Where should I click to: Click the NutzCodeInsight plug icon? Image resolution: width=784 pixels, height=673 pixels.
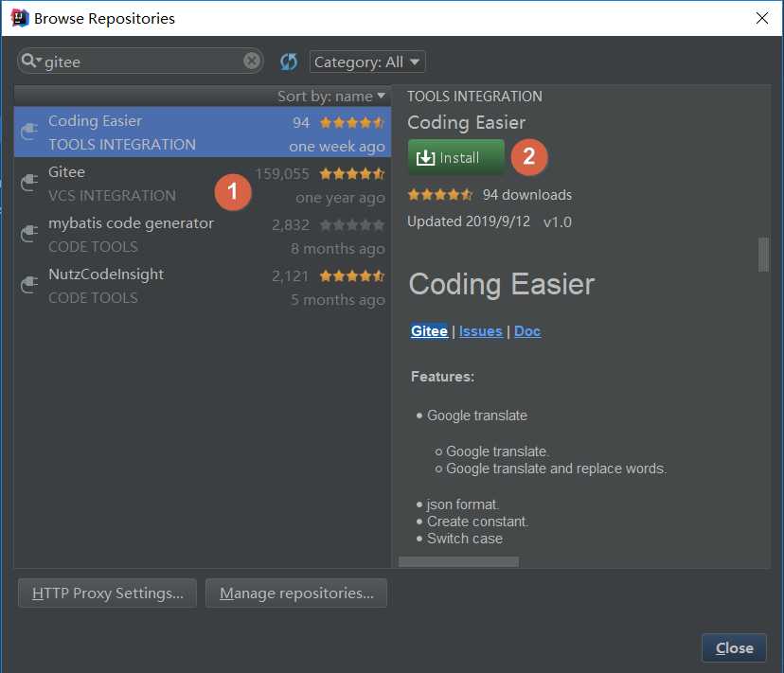point(29,285)
